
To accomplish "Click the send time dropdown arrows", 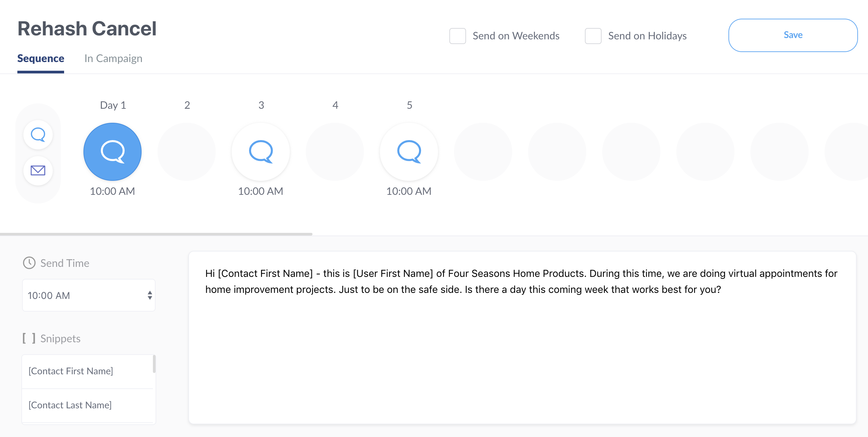I will pos(150,295).
